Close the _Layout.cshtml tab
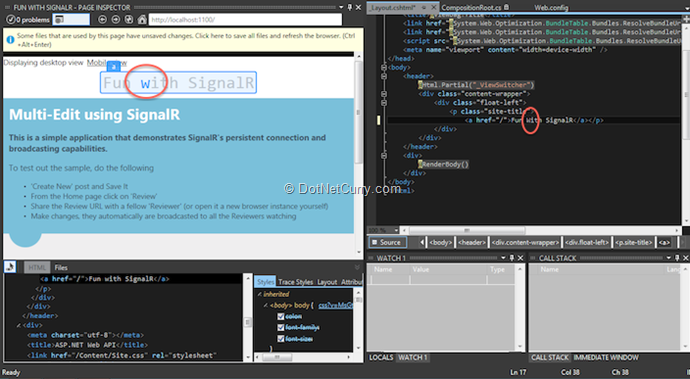This screenshot has width=690, height=379. point(433,7)
